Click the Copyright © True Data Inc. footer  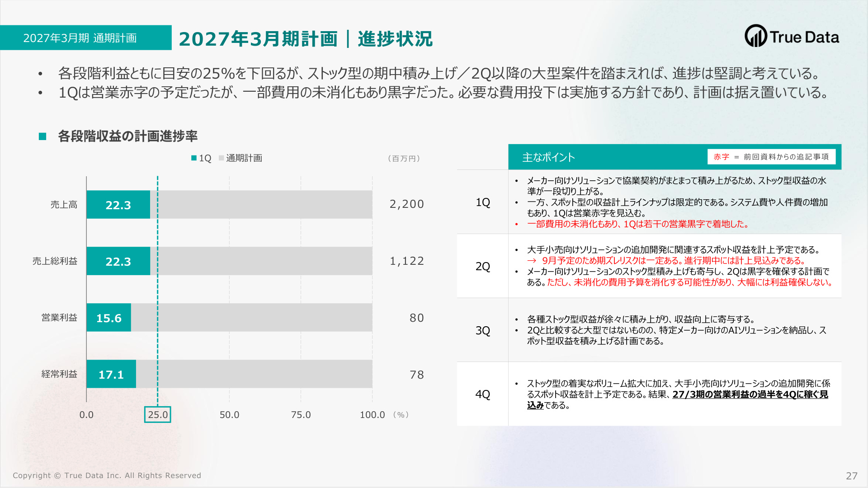[x=107, y=475]
